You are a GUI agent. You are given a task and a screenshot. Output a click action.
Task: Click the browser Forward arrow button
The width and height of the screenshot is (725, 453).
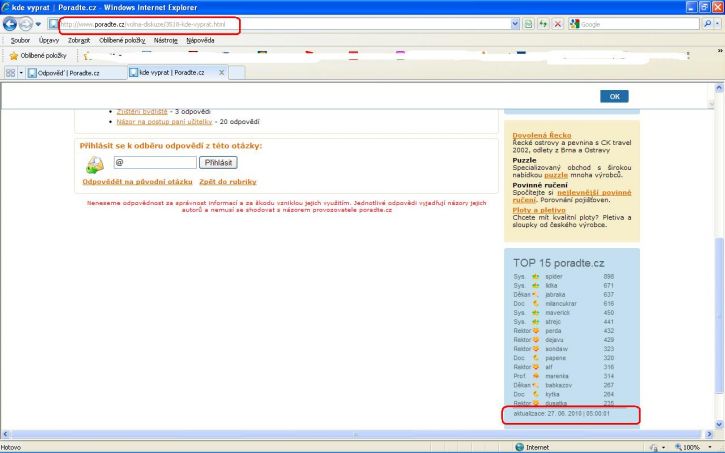tap(26, 24)
